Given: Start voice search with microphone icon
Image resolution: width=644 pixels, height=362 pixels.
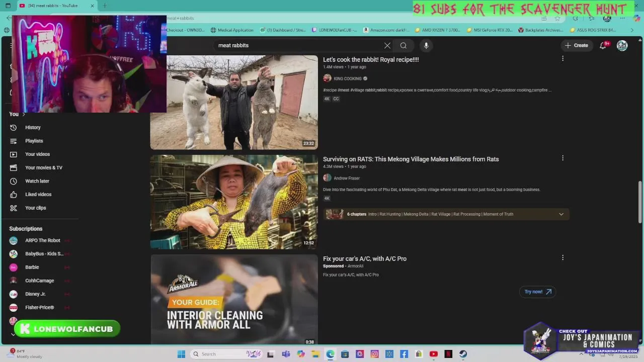Looking at the screenshot, I should click(x=426, y=45).
